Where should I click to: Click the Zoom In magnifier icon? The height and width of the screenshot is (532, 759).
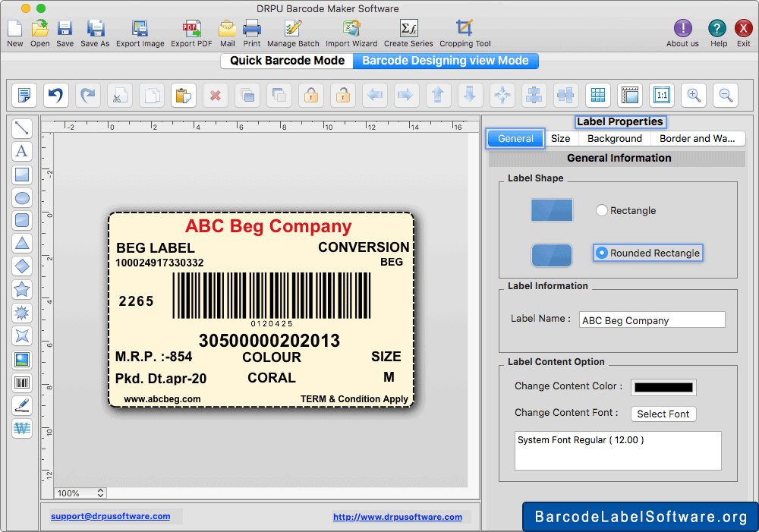[694, 95]
